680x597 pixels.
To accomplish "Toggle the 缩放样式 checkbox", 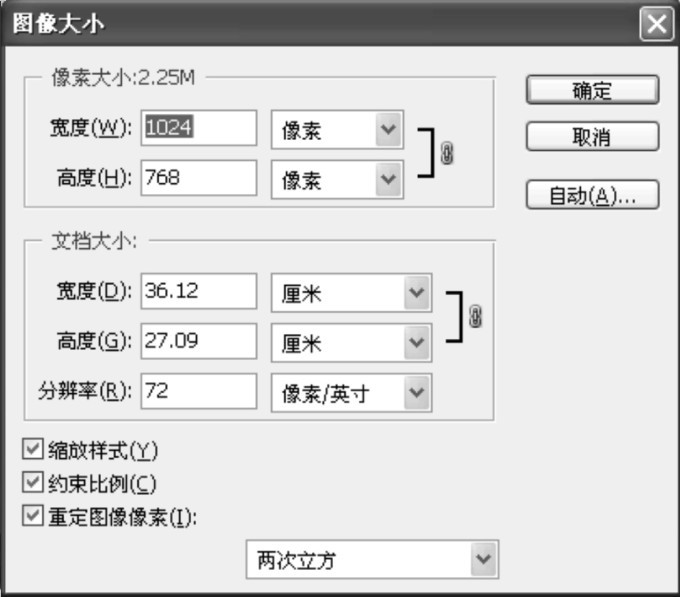I will (33, 448).
